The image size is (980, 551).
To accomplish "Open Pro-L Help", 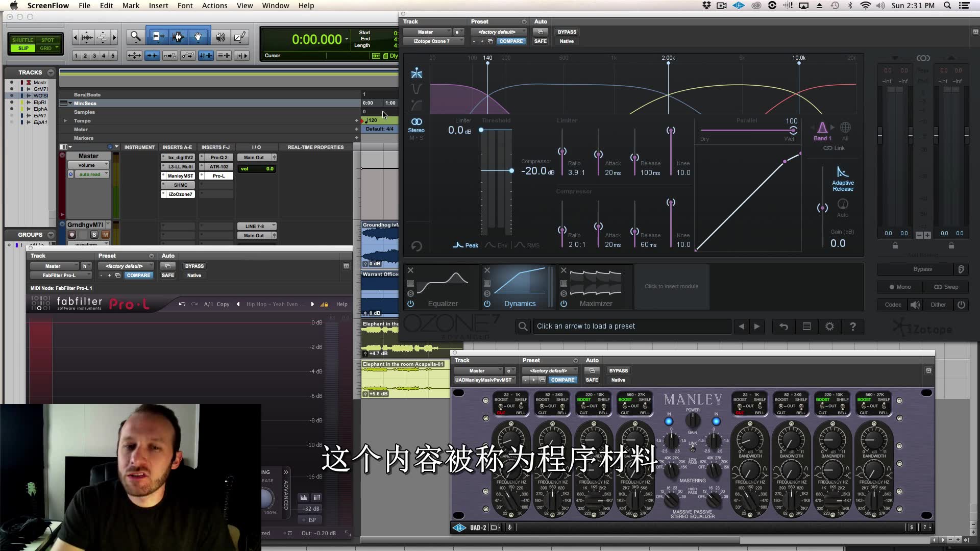I will [341, 304].
